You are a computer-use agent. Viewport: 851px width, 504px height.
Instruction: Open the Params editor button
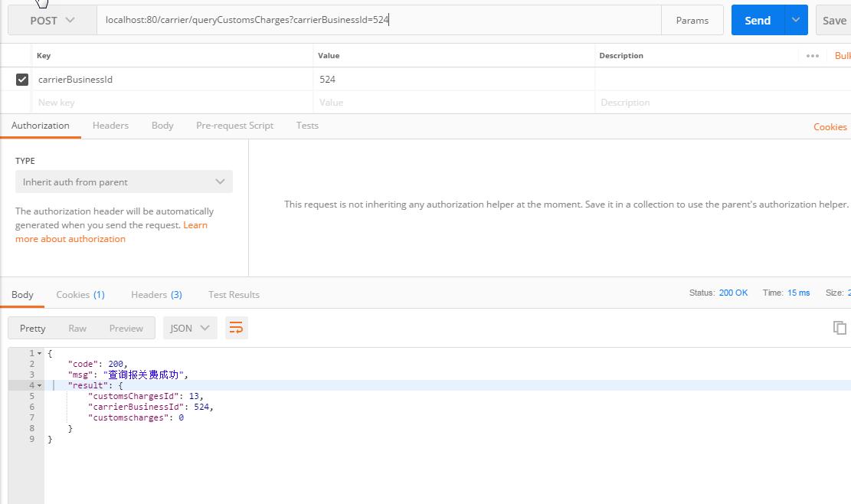click(692, 20)
